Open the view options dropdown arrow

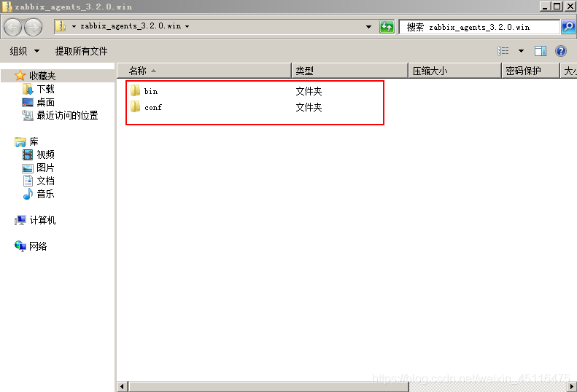click(x=521, y=51)
